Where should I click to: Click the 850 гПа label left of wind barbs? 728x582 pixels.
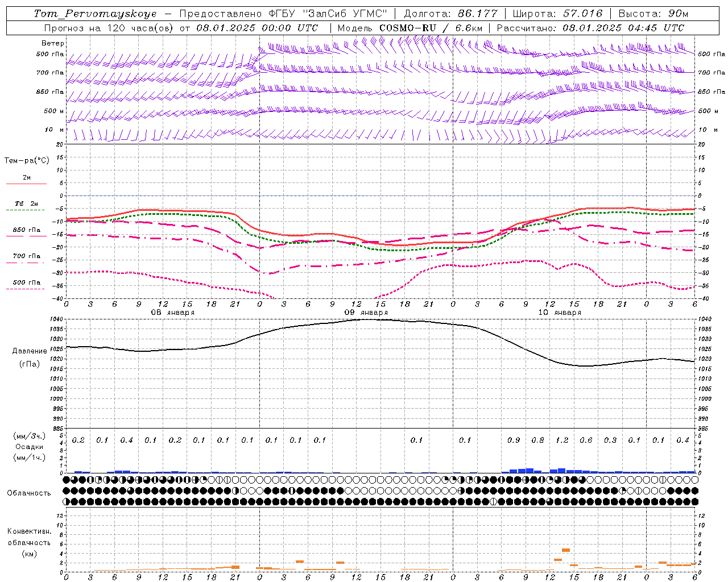coord(50,92)
